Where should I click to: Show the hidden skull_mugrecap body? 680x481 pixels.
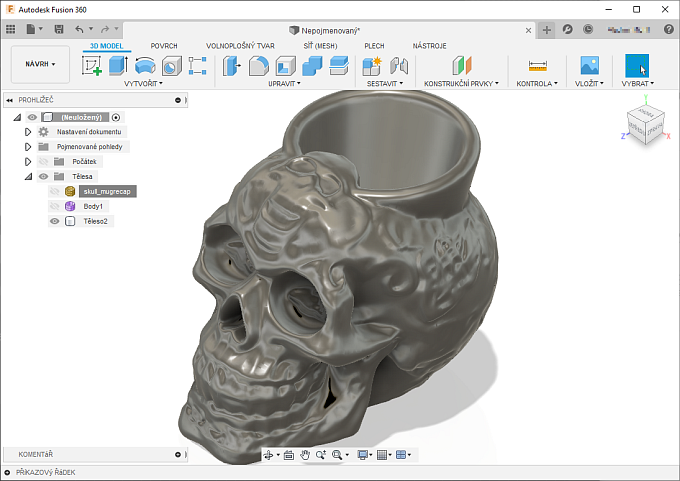click(55, 191)
